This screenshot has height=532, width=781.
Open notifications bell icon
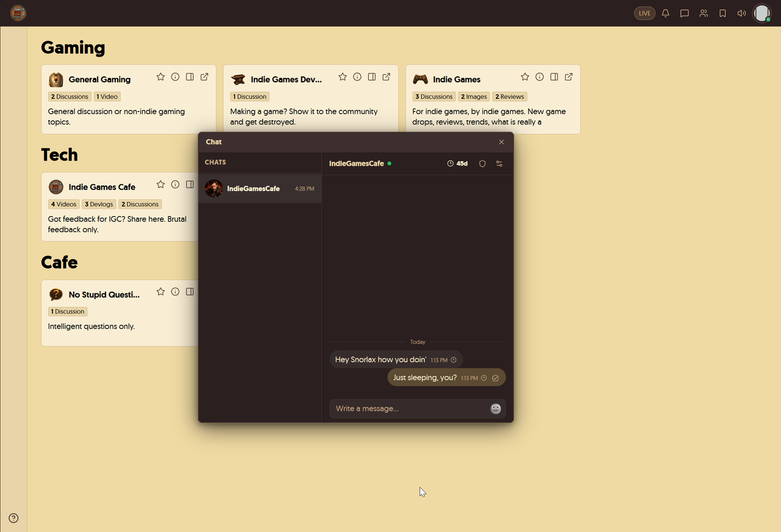pyautogui.click(x=666, y=13)
